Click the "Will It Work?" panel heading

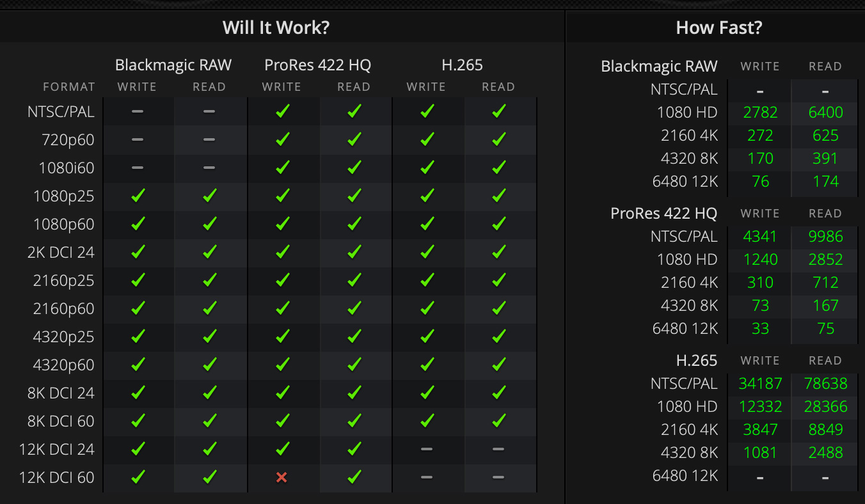(x=276, y=28)
